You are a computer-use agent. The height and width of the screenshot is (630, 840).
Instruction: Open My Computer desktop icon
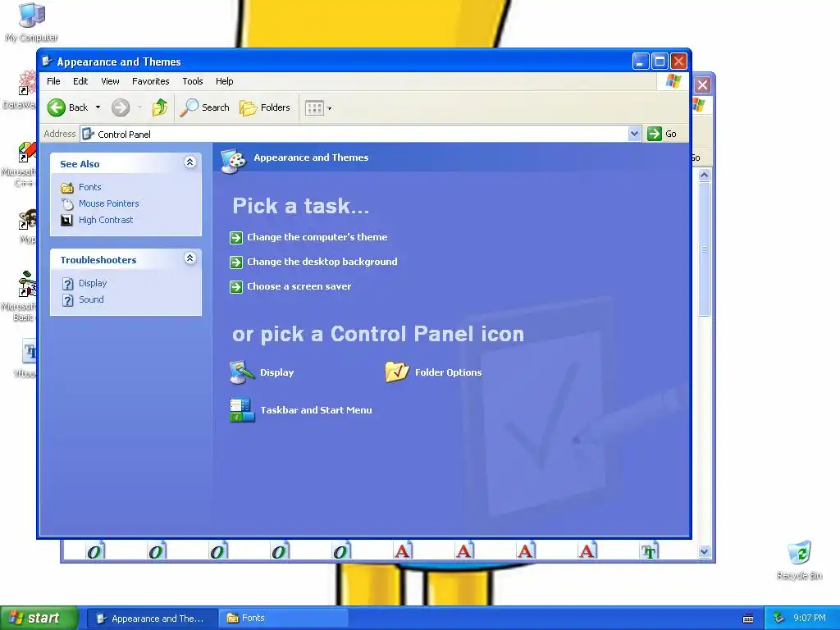coord(32,23)
